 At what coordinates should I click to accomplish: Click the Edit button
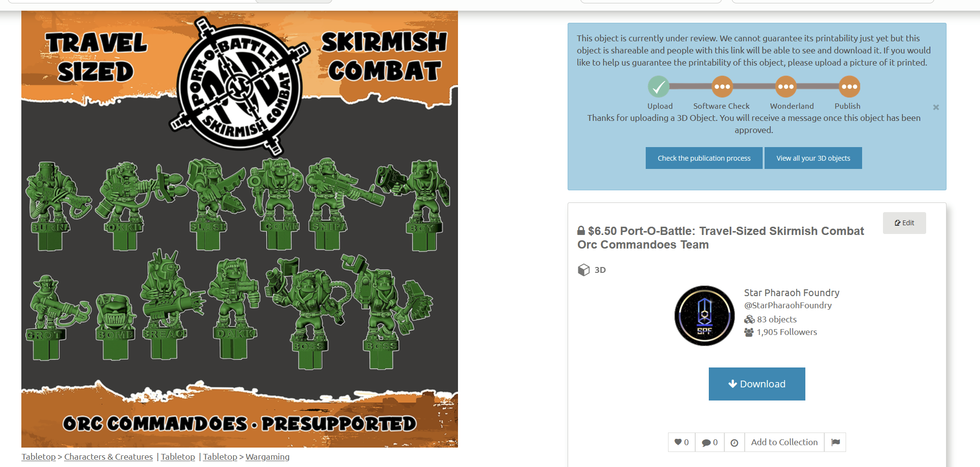pos(904,223)
